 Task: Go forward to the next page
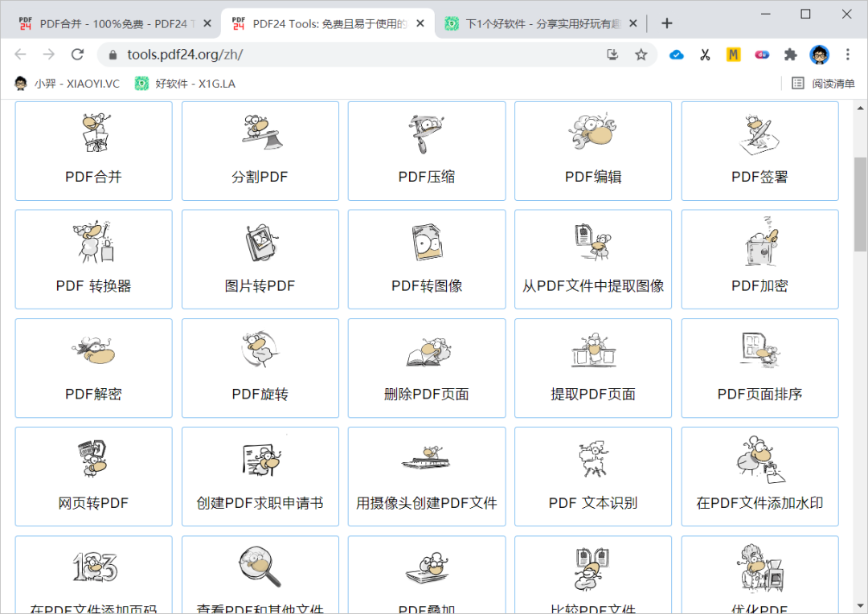[49, 55]
